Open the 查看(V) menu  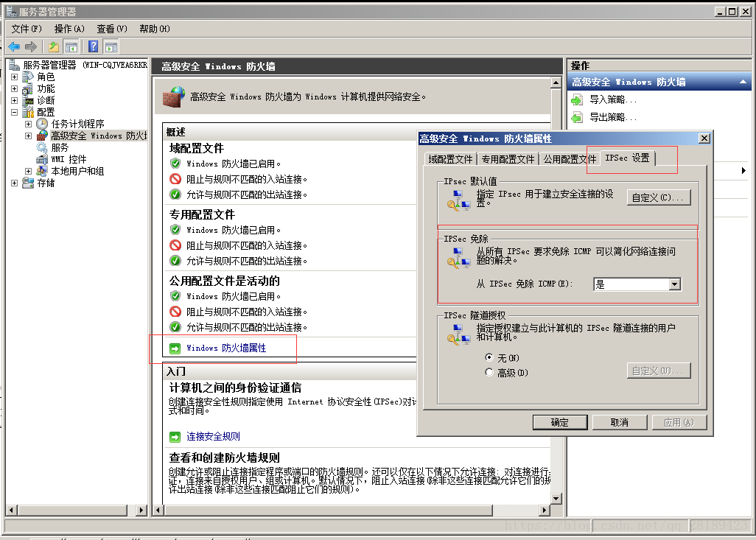pos(112,29)
